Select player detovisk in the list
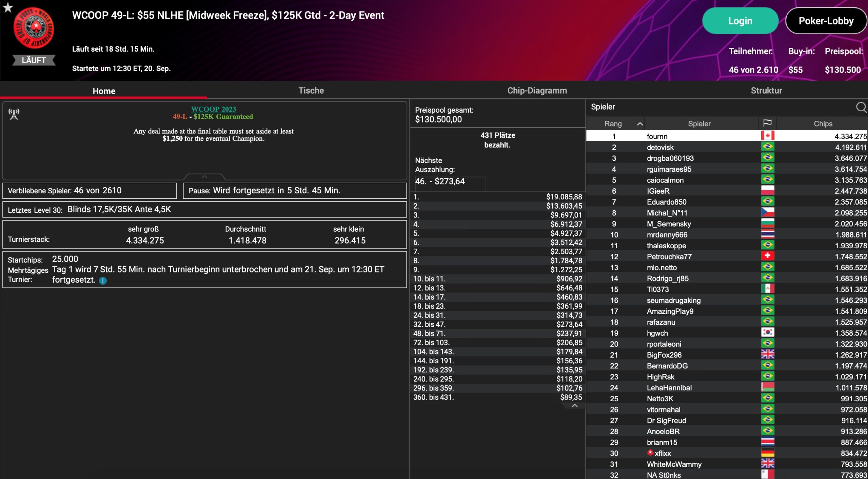Image resolution: width=868 pixels, height=479 pixels. coord(660,147)
